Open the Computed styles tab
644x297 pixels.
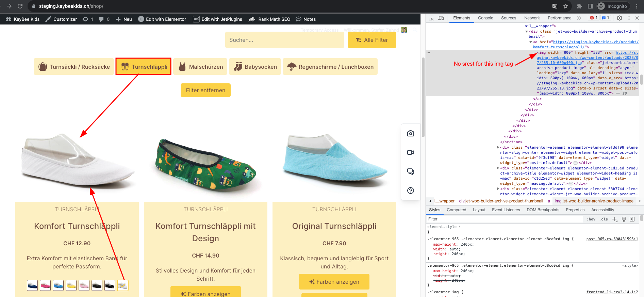pos(456,210)
